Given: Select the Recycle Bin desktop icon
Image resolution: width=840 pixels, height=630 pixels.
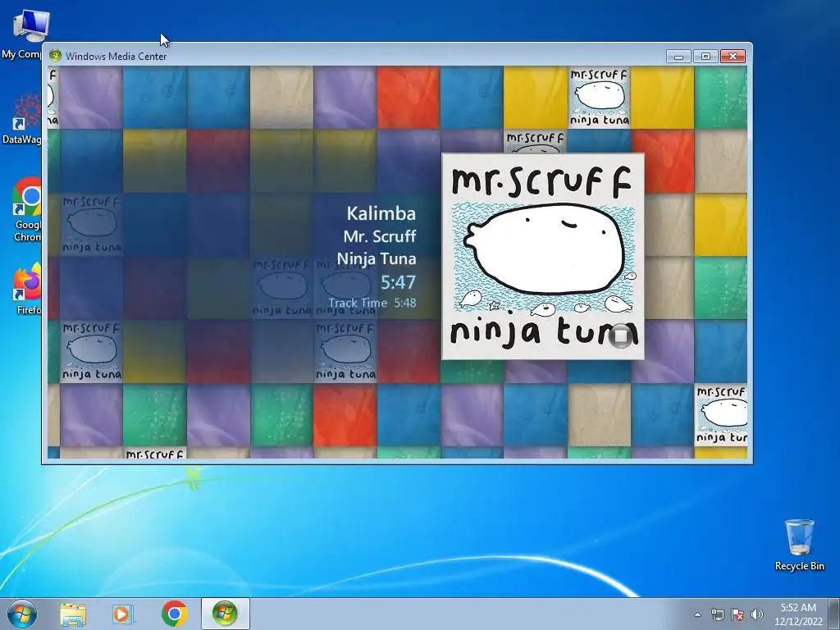Looking at the screenshot, I should click(799, 545).
